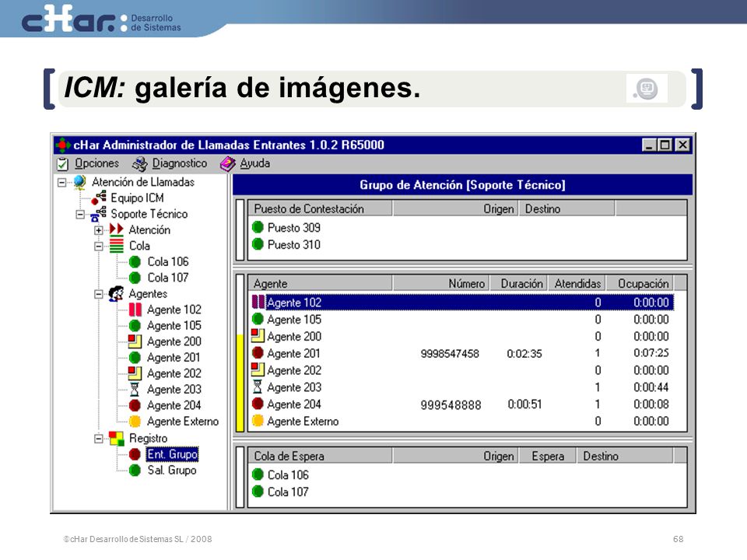
Task: Click the globe icon of Atención de Llamadas
Action: tap(79, 182)
